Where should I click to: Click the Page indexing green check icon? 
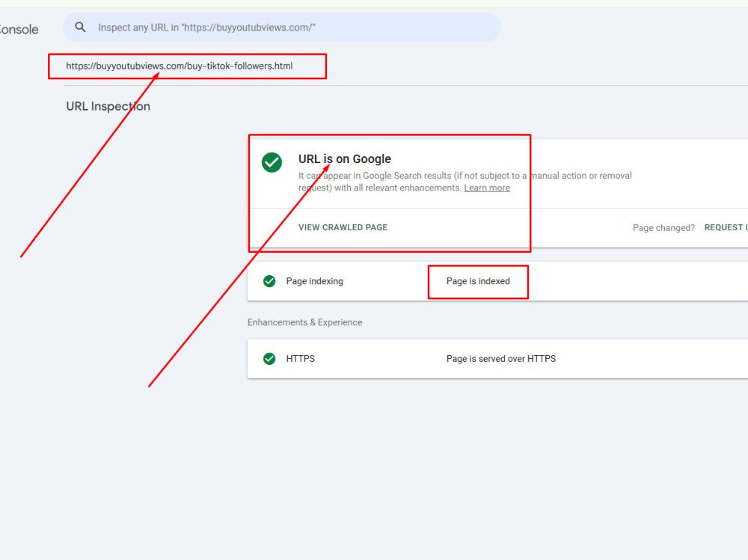pos(269,281)
